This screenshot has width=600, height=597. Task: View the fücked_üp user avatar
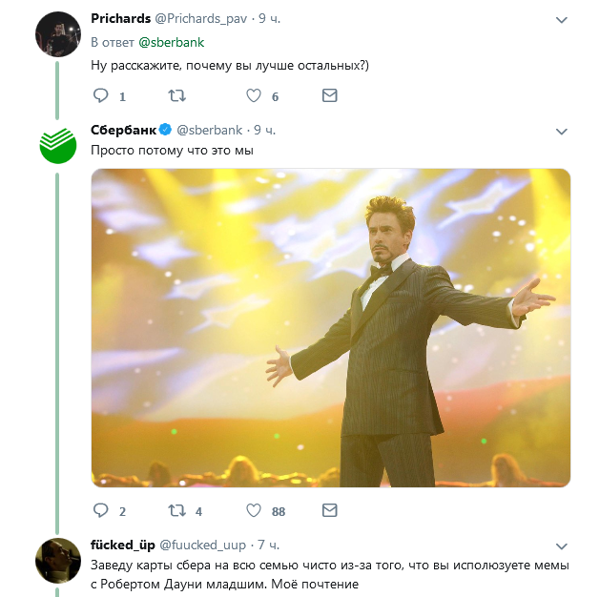58,561
